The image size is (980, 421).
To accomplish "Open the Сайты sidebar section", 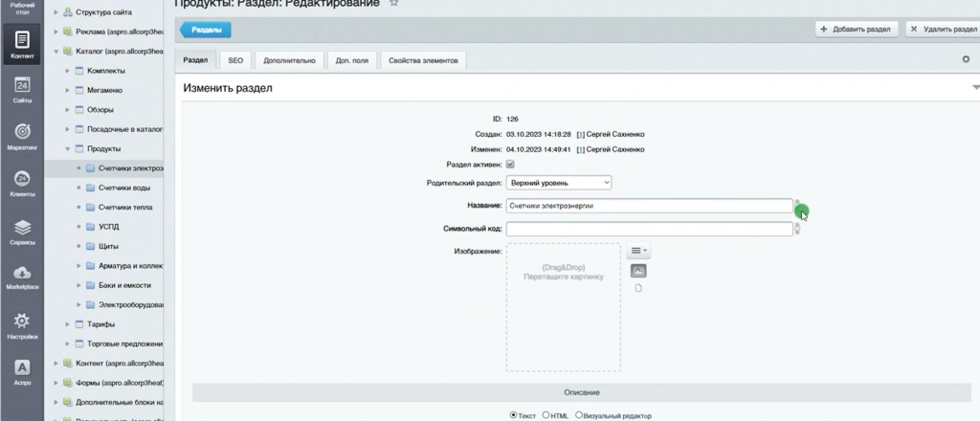I will 22,89.
